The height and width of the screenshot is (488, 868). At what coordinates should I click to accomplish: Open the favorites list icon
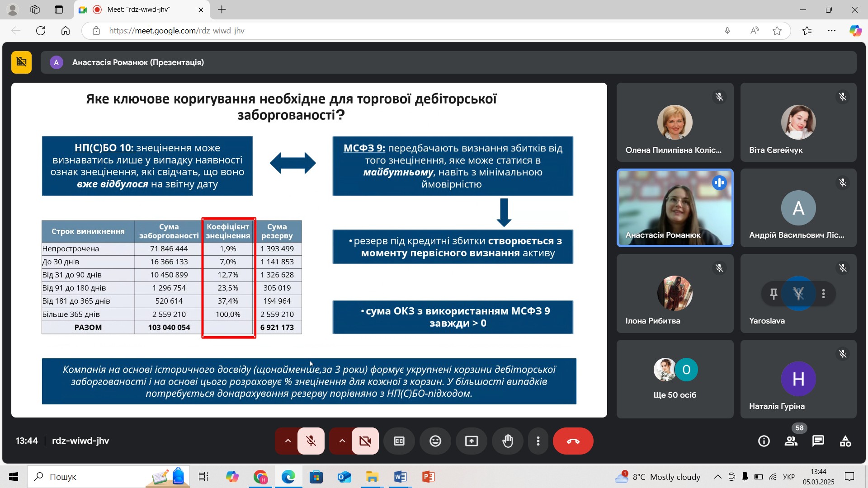[x=807, y=31]
